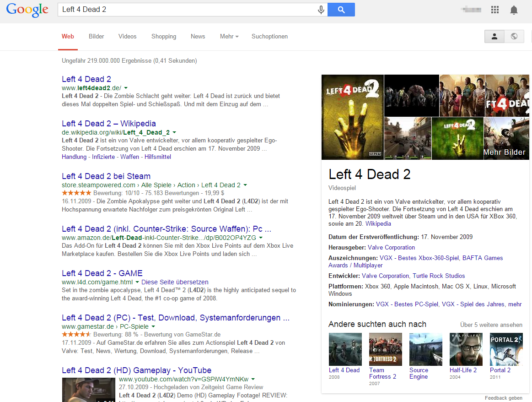
Task: Open VGX - Spiel des Jahres link
Action: pyautogui.click(x=473, y=304)
